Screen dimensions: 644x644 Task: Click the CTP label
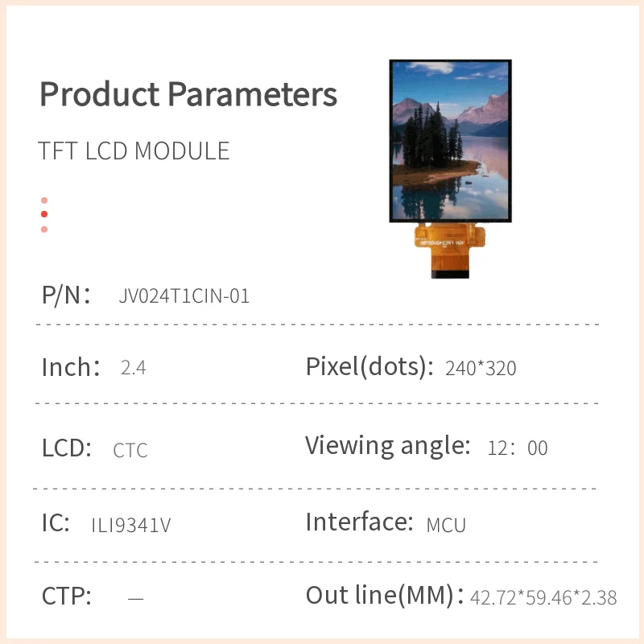(66, 597)
